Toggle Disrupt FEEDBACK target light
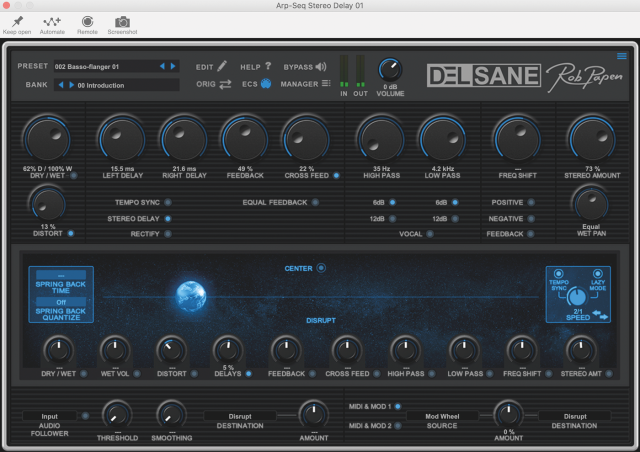This screenshot has height=452, width=640. tap(312, 373)
